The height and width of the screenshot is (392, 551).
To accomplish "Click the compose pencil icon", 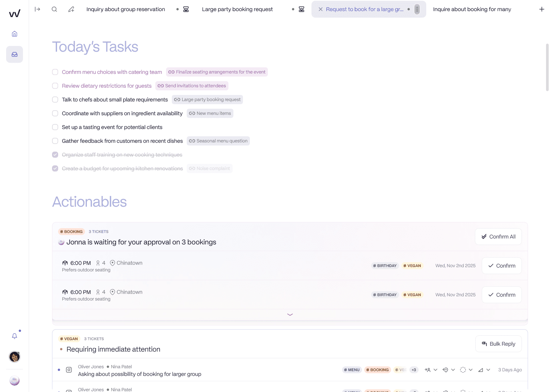I will pos(71,9).
